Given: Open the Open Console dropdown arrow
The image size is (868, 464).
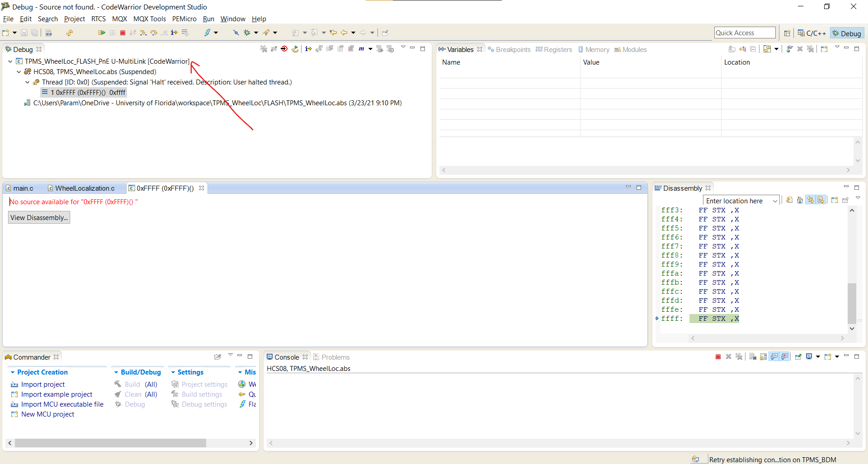Looking at the screenshot, I should pyautogui.click(x=837, y=356).
